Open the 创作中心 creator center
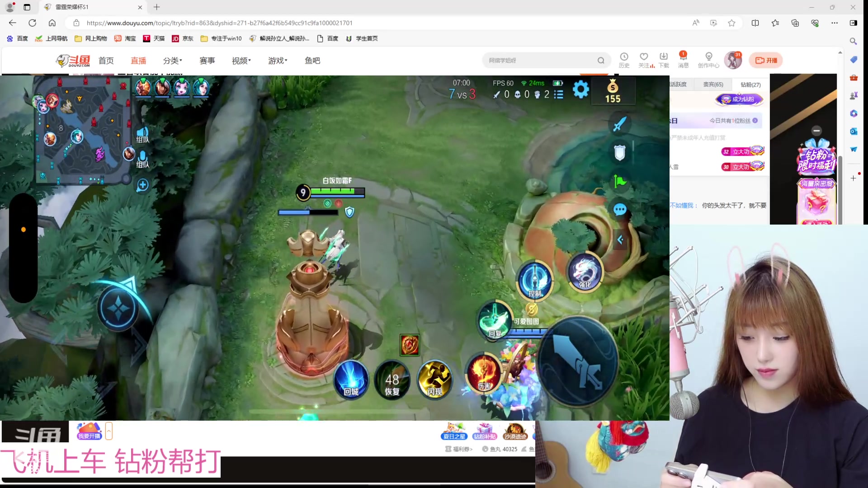The image size is (868, 488). tap(708, 60)
